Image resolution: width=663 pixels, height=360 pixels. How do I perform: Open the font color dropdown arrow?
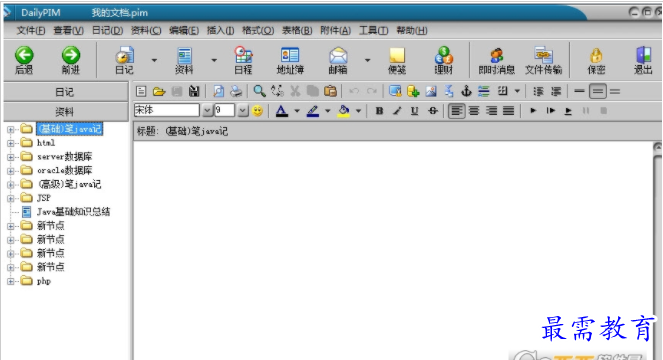tap(297, 111)
